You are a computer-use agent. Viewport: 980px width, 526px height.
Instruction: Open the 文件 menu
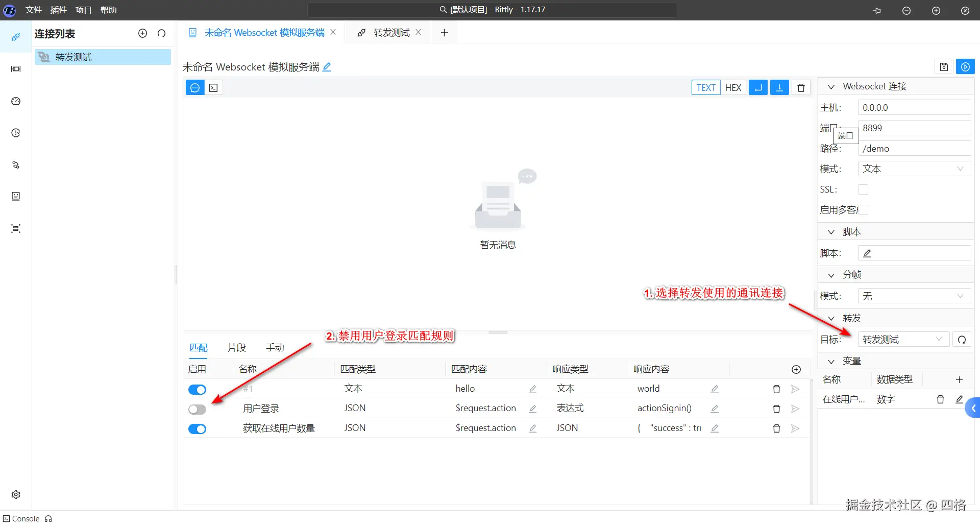[34, 10]
